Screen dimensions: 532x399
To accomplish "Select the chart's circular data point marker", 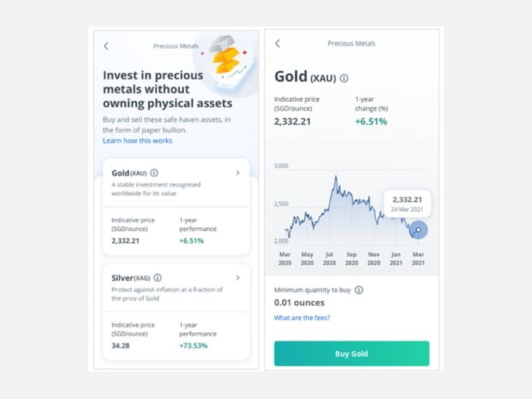I will [418, 230].
